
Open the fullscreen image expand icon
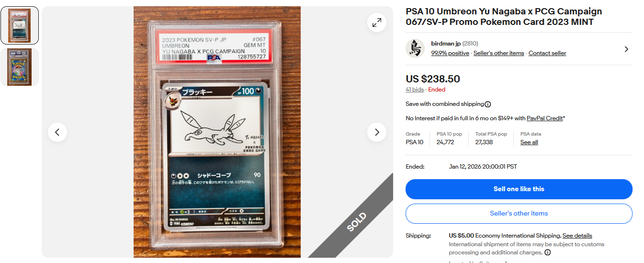pos(377,23)
